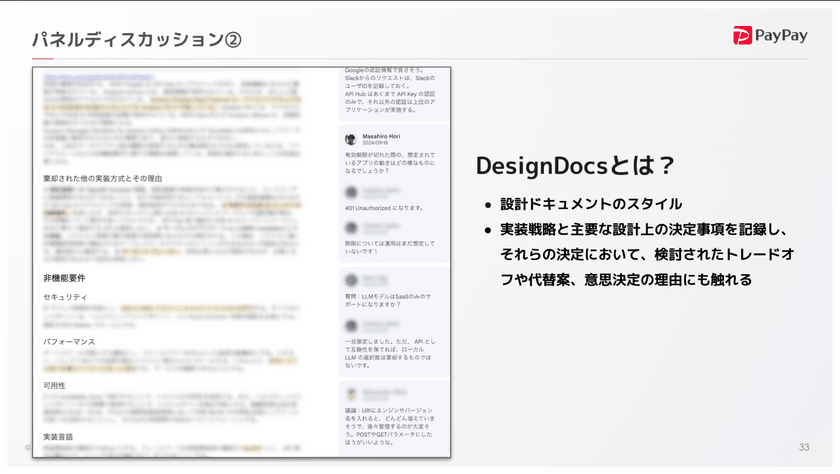
Task: Click the '可用性' subsection heading
Action: coord(56,385)
